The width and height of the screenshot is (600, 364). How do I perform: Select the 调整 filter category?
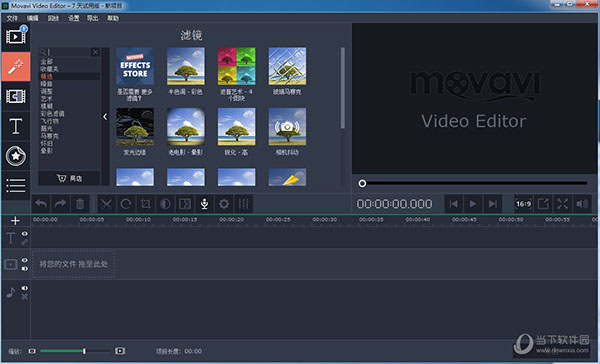(x=46, y=91)
